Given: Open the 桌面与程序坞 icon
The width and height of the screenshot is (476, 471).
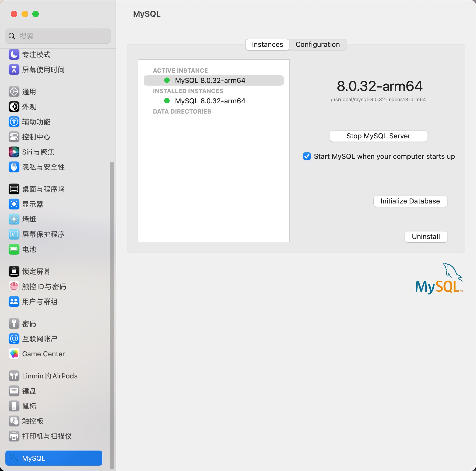Looking at the screenshot, I should coord(14,189).
